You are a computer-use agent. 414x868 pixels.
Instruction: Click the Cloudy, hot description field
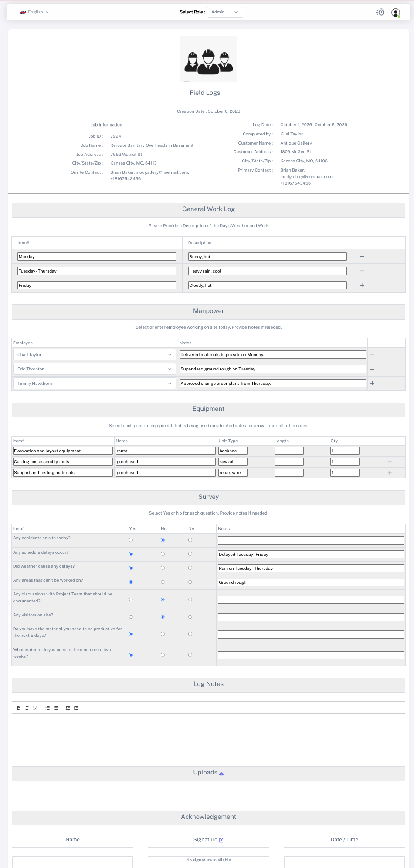(x=268, y=286)
